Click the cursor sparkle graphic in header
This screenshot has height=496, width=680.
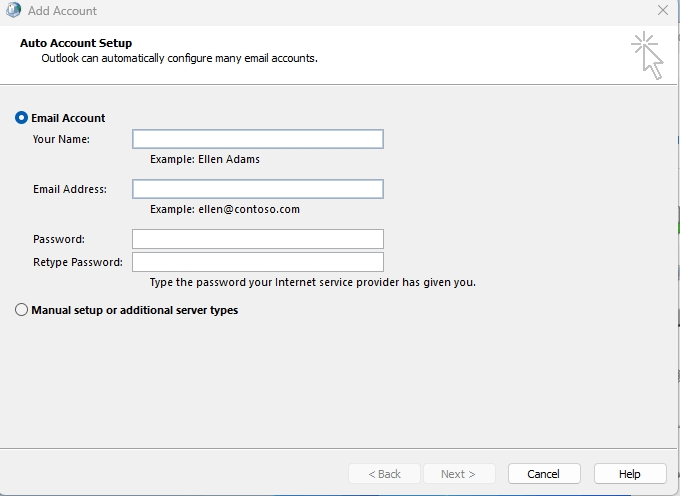647,54
